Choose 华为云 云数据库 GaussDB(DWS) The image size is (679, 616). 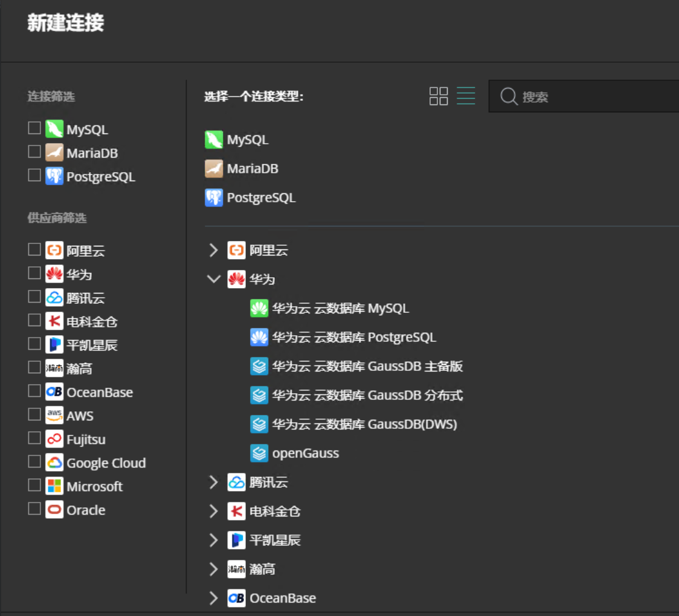[x=364, y=424]
